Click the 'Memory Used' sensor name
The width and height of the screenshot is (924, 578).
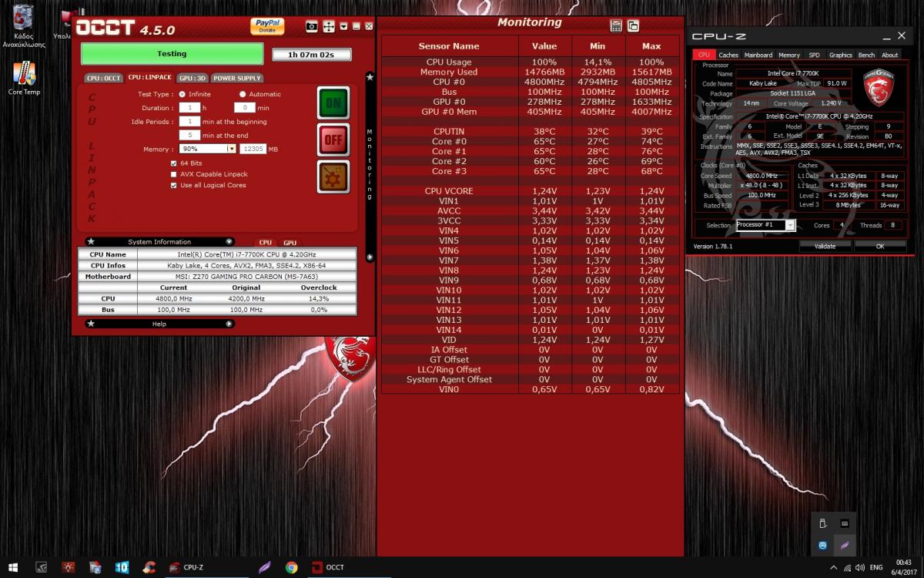pos(449,72)
